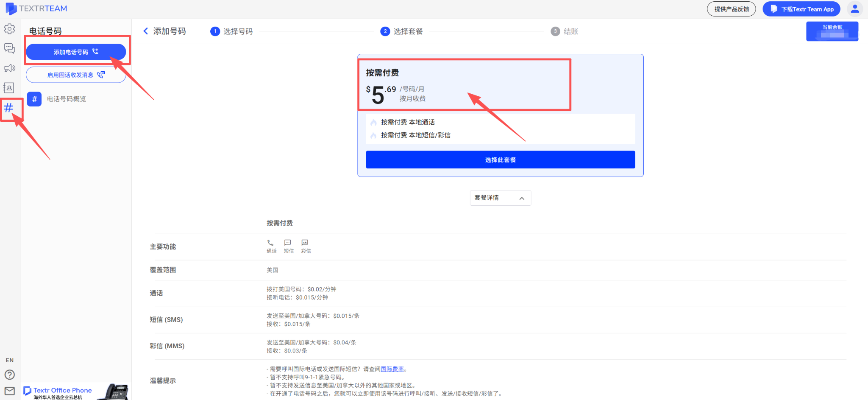
Task: Click the back arrow next to 添加号码
Action: 145,31
